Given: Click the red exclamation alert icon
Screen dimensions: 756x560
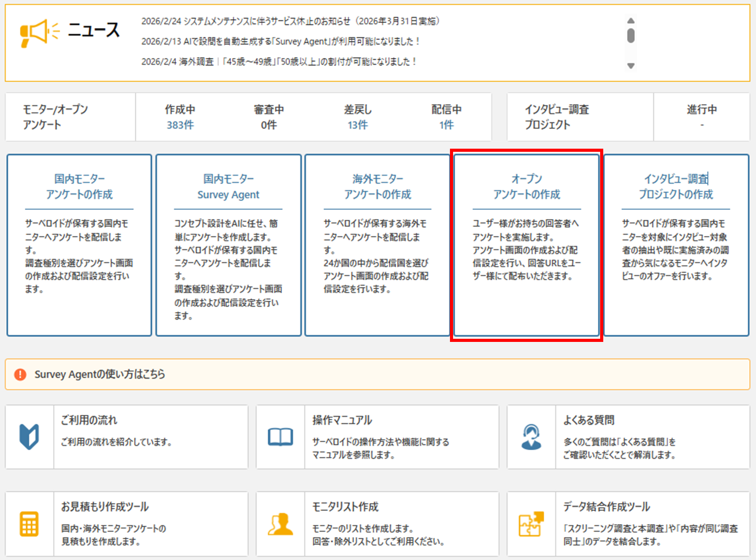Looking at the screenshot, I should click(x=20, y=374).
